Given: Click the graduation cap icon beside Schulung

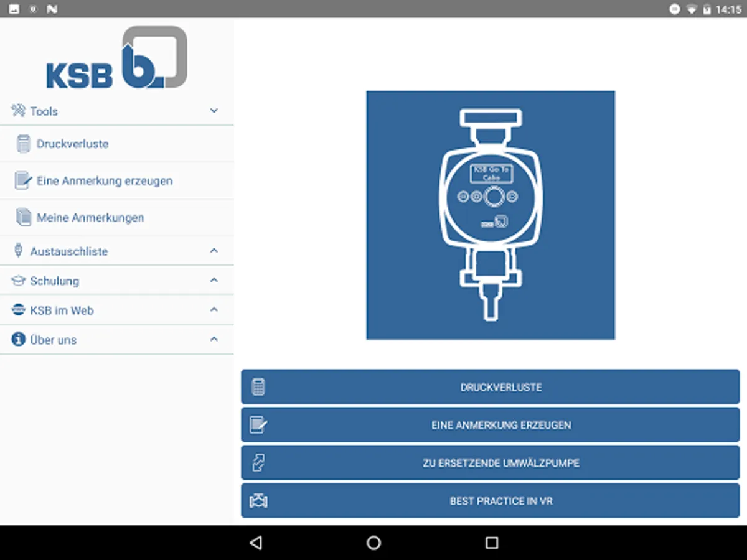Looking at the screenshot, I should [x=18, y=281].
